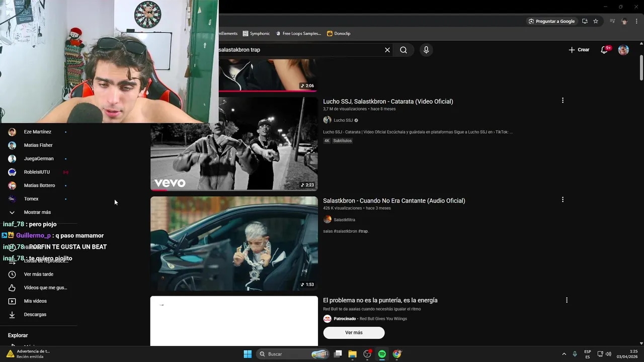Open JuegaGerman subscription

coord(38,158)
